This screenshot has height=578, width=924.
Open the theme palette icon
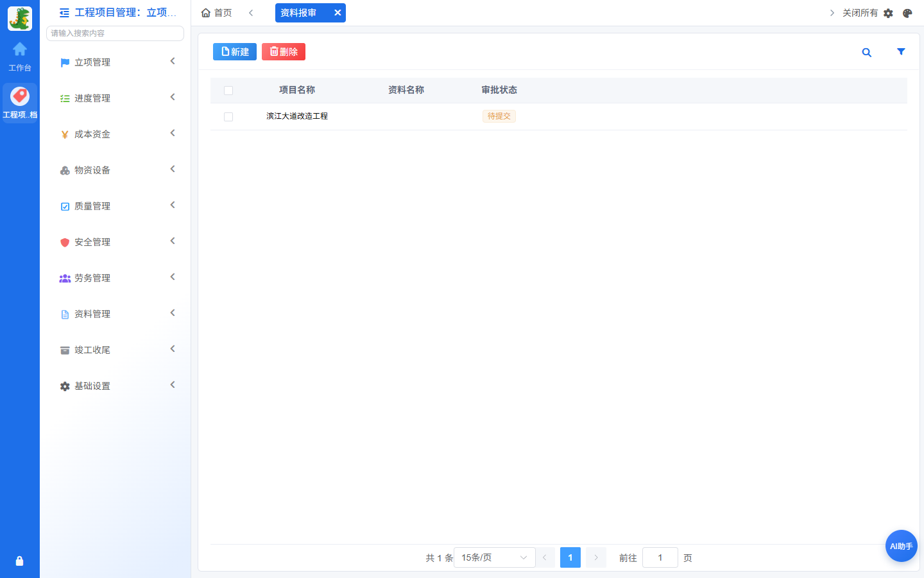point(907,13)
